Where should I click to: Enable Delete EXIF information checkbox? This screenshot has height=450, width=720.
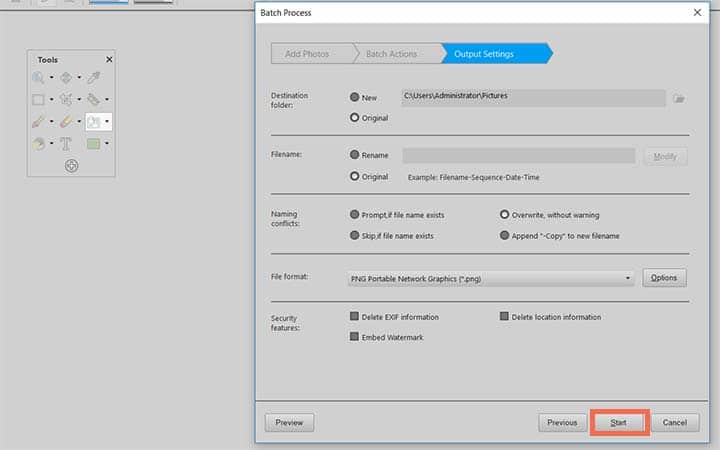[354, 316]
